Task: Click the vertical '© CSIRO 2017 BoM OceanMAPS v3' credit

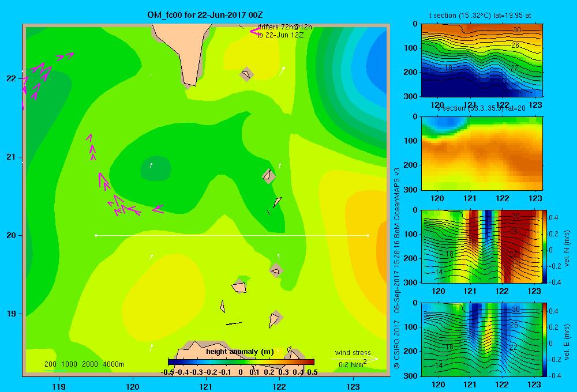Action: tap(397, 269)
